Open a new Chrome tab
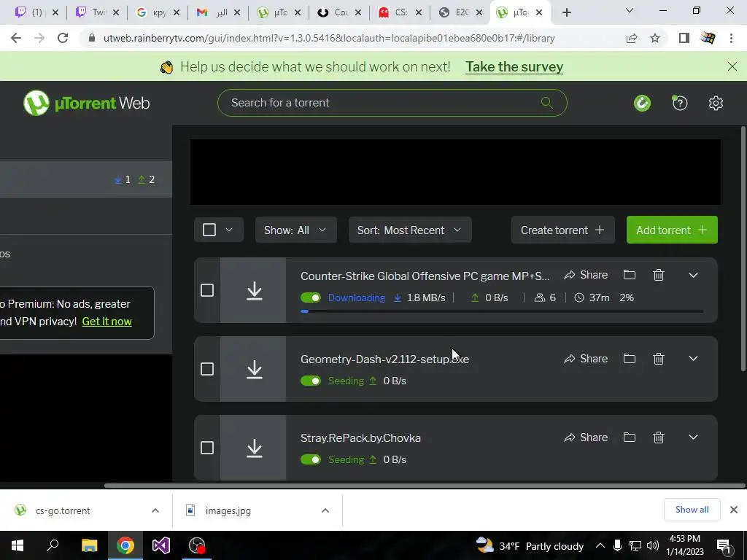 click(566, 12)
